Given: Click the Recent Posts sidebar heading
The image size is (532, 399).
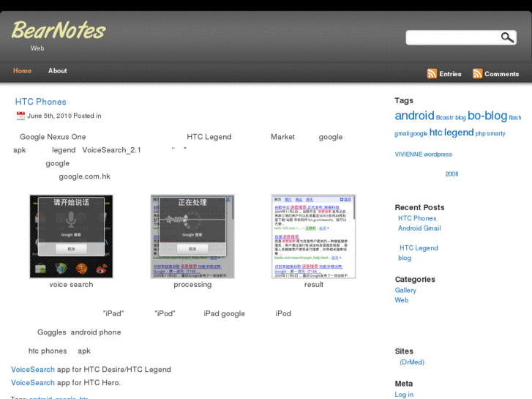Looking at the screenshot, I should (419, 207).
